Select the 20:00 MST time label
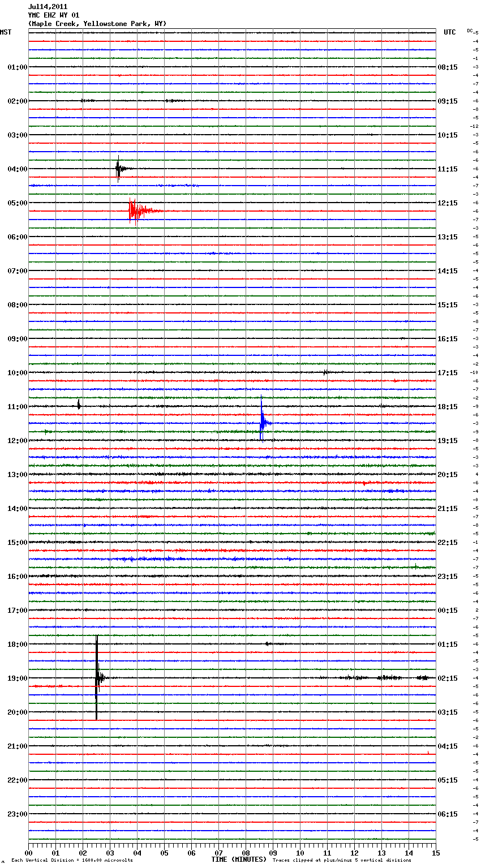 tap(18, 712)
